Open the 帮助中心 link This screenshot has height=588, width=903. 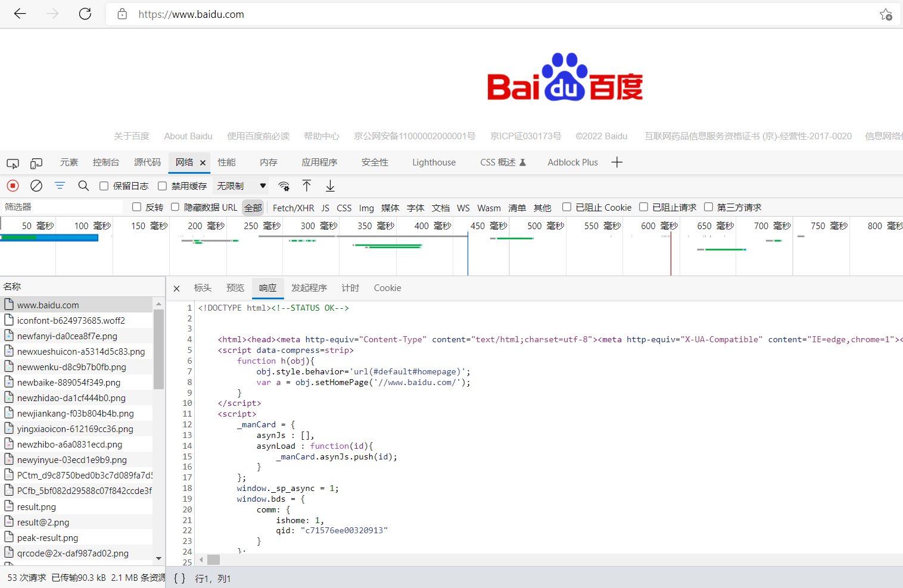(322, 136)
